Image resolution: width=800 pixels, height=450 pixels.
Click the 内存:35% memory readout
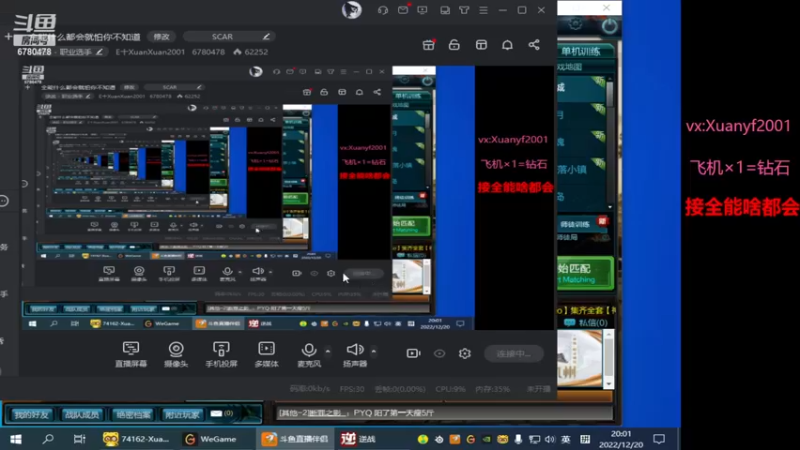(492, 389)
